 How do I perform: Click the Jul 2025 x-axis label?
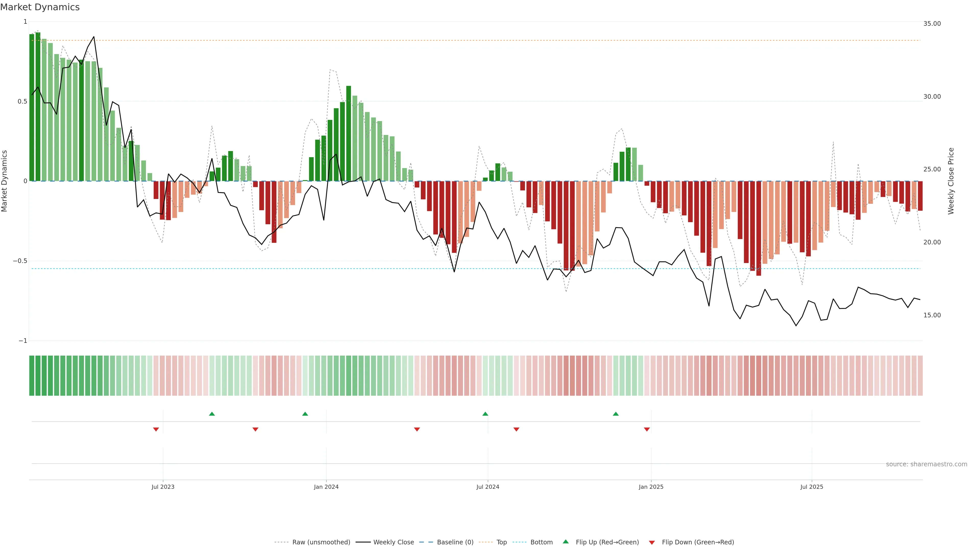(812, 487)
